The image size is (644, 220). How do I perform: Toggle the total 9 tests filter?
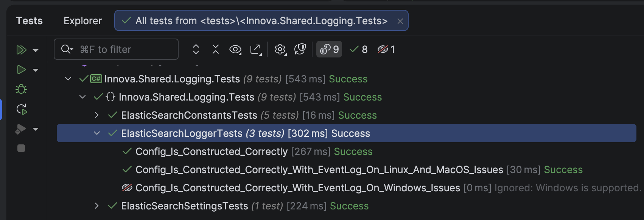tap(329, 49)
